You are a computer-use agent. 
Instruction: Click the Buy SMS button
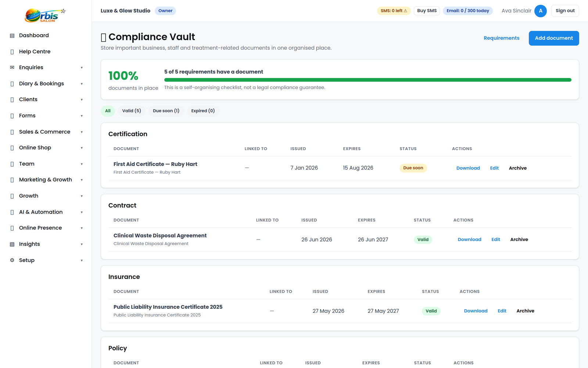(427, 11)
